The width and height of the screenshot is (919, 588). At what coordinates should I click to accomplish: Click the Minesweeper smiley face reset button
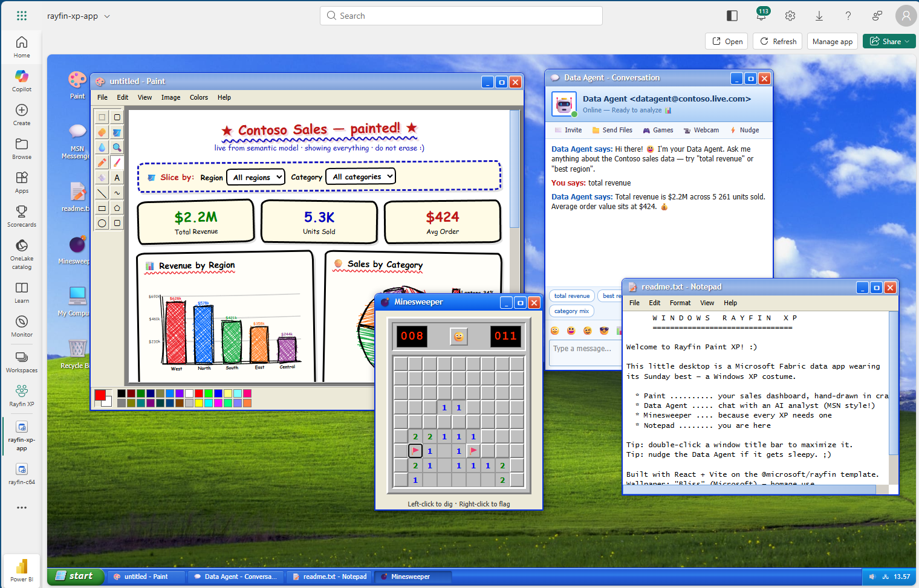(459, 337)
